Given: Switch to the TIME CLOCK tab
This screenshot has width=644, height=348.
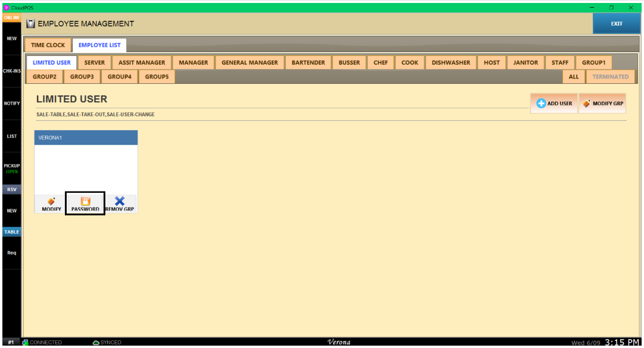Looking at the screenshot, I should point(48,45).
